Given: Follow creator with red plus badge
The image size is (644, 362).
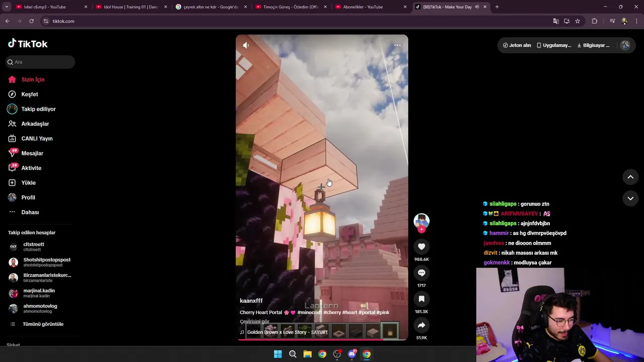Looking at the screenshot, I should click(x=422, y=230).
